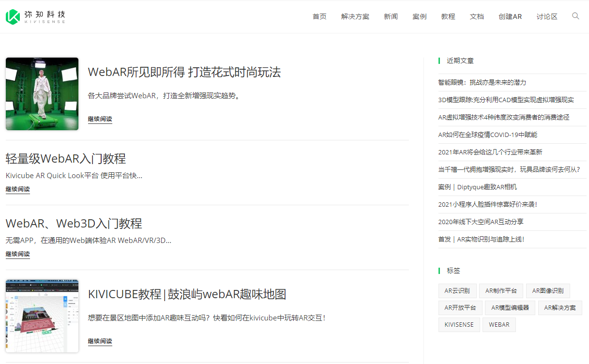Click the excerpt Kivicube AR Quick Look平台
The height and width of the screenshot is (364, 589).
click(74, 176)
